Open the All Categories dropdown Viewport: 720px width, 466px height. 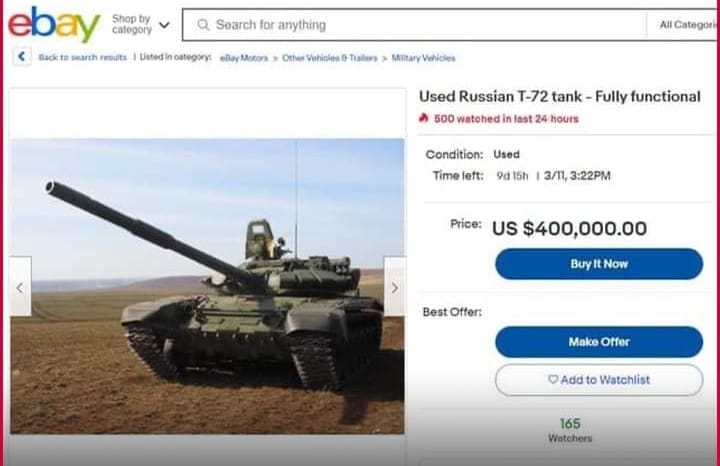[688, 24]
